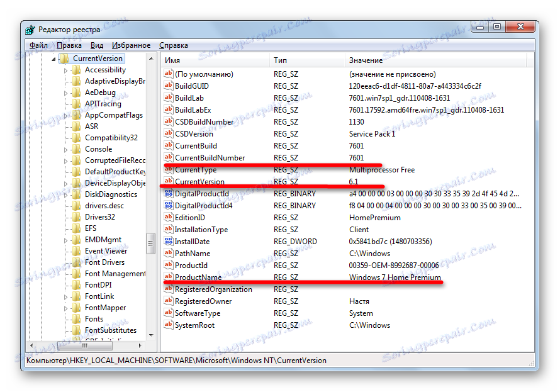
Task: Select the ProductName value row
Action: (x=347, y=277)
